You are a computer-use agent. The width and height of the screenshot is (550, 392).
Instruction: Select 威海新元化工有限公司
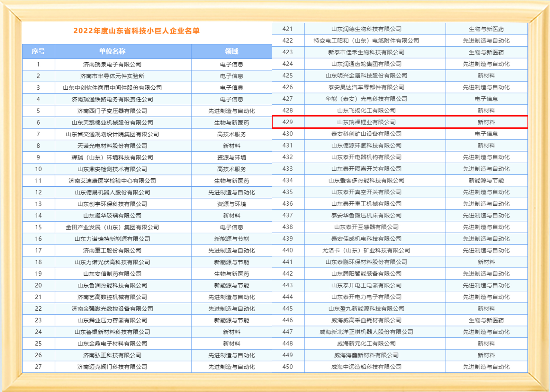click(366, 343)
